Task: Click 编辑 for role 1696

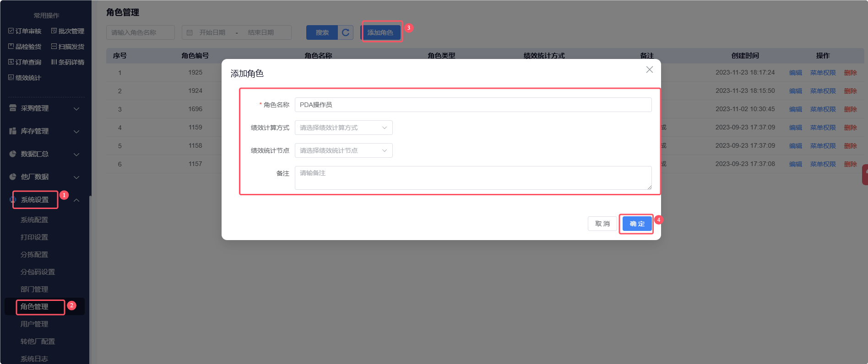Action: click(796, 109)
